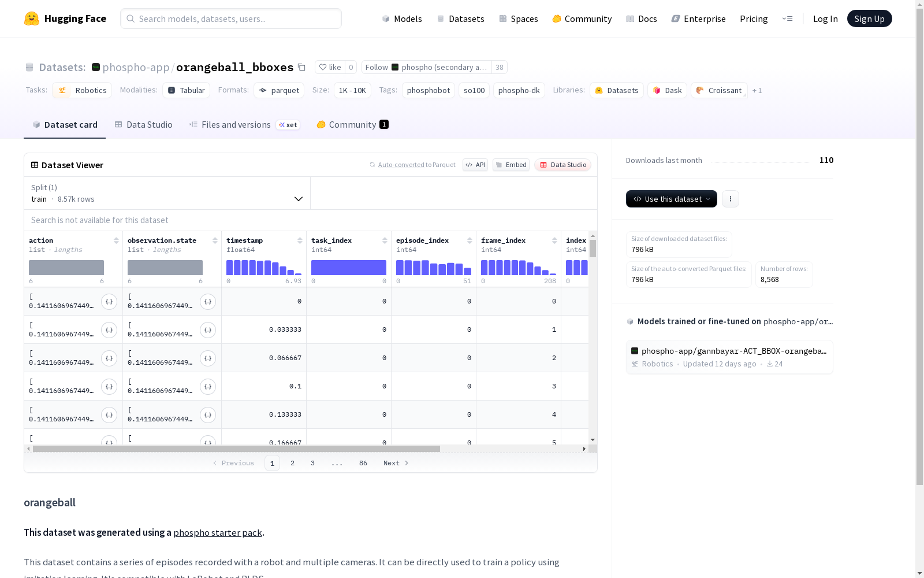Viewport: 924px width, 578px height.
Task: Expand observation.state list in timestamp 0.033333 row
Action: pos(208,330)
